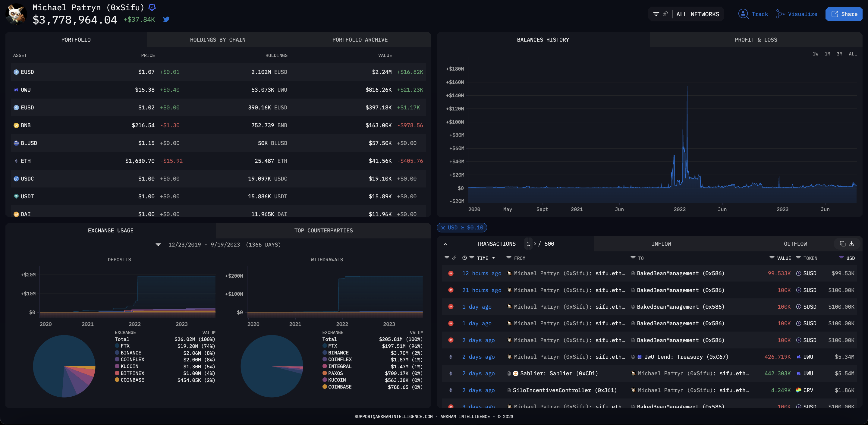Switch to HOLDINGS BY CHAIN tab
This screenshot has height=425, width=868.
coord(217,40)
